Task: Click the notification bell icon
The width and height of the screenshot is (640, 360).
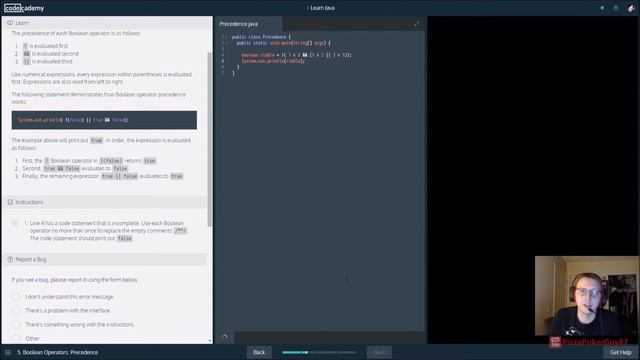Action: pyautogui.click(x=616, y=8)
